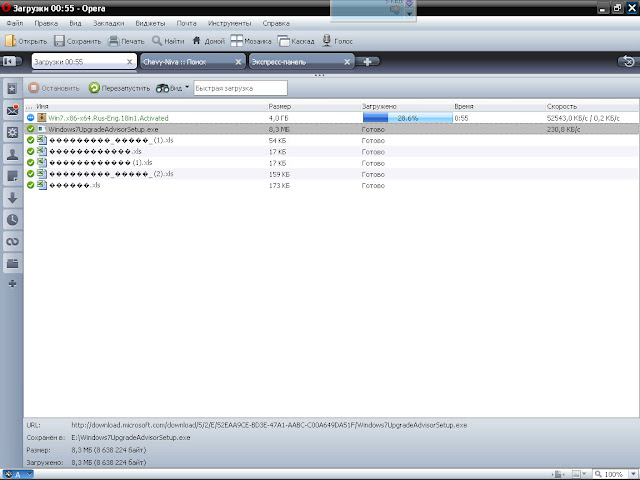Switch to the Экспресс-панель tab
Viewport: 640px width, 480px height.
point(296,62)
